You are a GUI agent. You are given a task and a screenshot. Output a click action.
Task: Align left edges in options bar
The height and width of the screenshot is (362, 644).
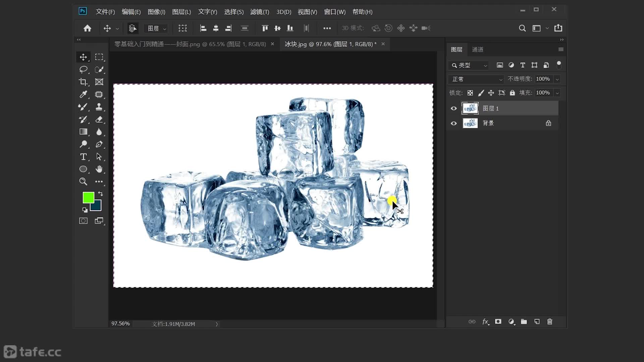pyautogui.click(x=203, y=28)
